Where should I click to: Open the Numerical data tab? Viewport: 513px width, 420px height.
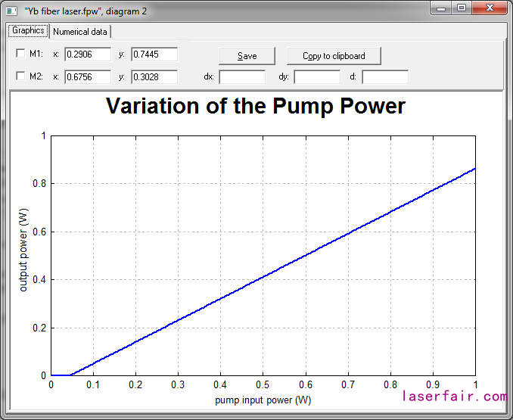click(80, 32)
